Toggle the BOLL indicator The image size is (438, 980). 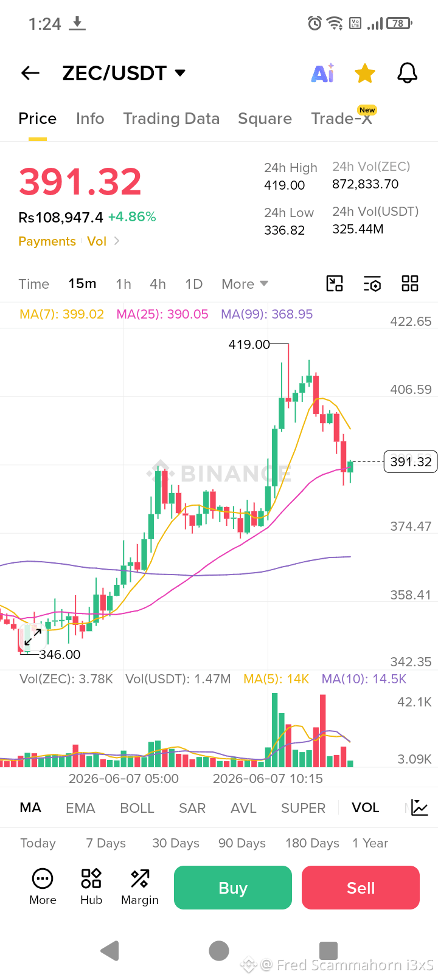[137, 808]
